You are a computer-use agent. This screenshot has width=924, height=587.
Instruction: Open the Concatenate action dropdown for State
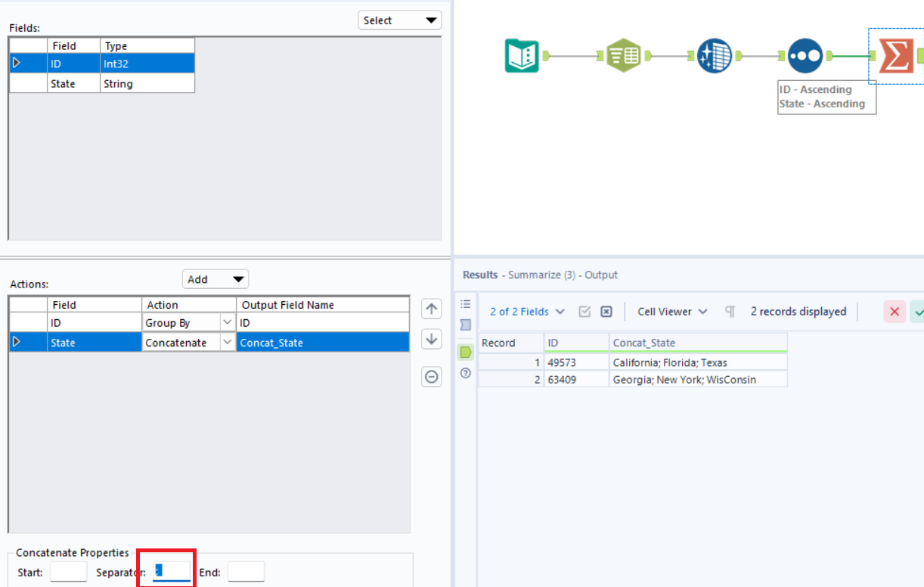pyautogui.click(x=227, y=342)
